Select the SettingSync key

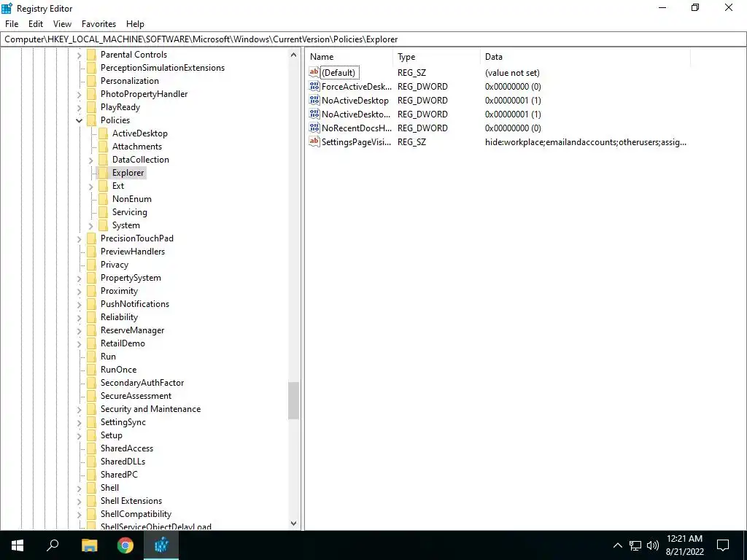[x=123, y=422]
